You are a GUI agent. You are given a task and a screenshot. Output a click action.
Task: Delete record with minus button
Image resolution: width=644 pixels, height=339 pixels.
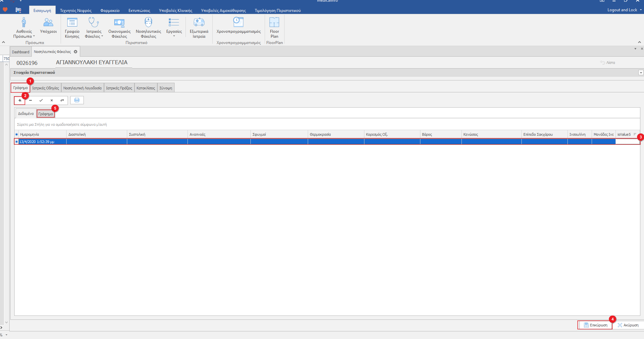coord(30,100)
